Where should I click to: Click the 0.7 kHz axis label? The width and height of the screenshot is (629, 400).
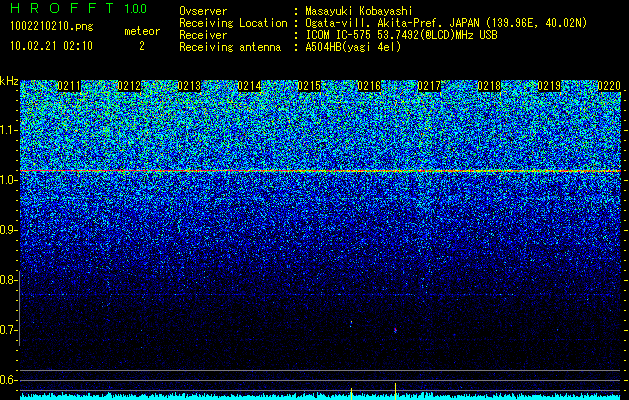[8, 330]
